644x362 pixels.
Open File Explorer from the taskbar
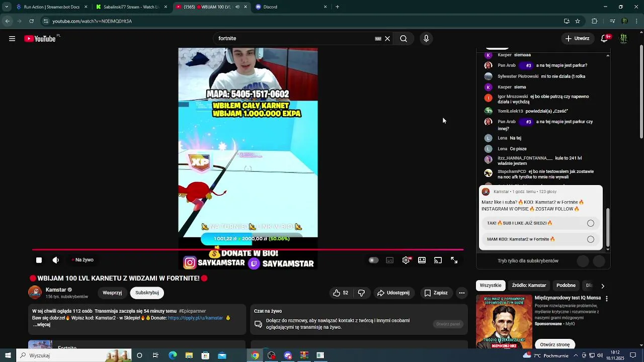coord(189,355)
